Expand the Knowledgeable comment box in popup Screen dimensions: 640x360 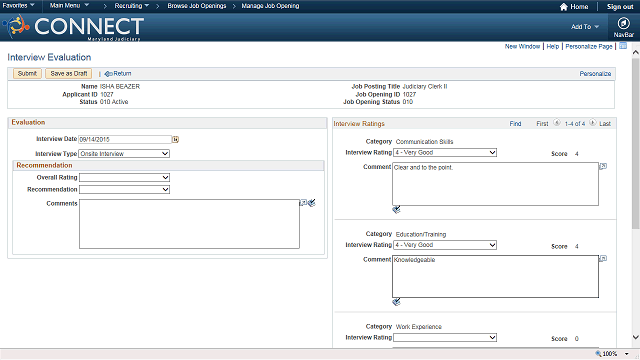pos(603,258)
